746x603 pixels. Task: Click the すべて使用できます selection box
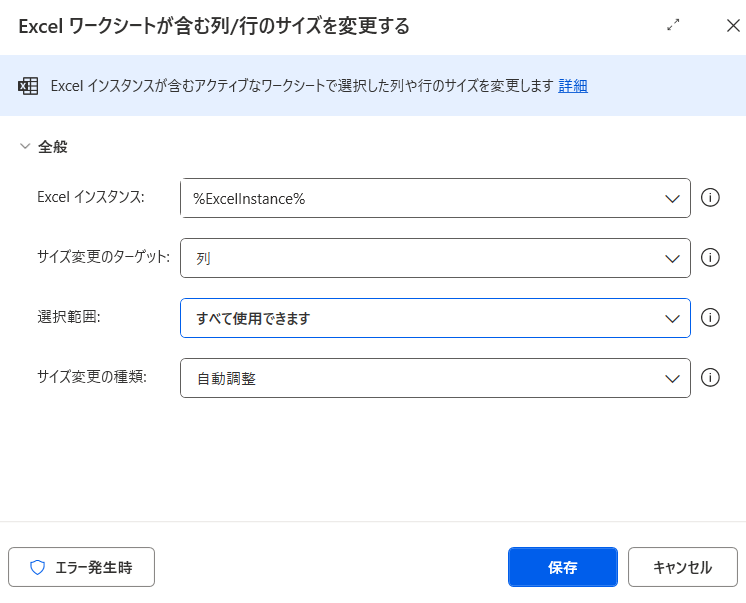pos(420,318)
